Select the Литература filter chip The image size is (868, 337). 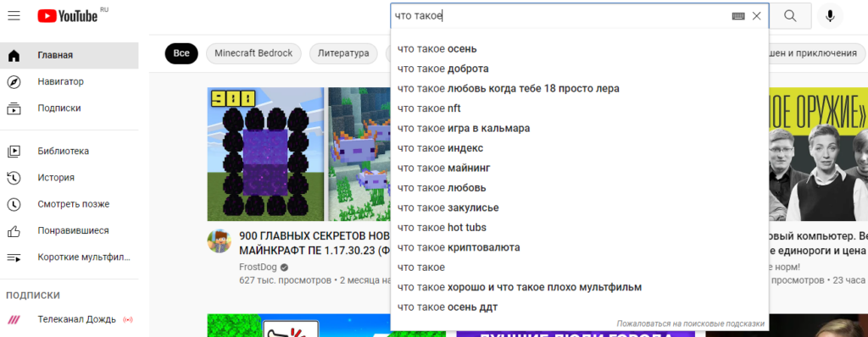[x=343, y=53]
